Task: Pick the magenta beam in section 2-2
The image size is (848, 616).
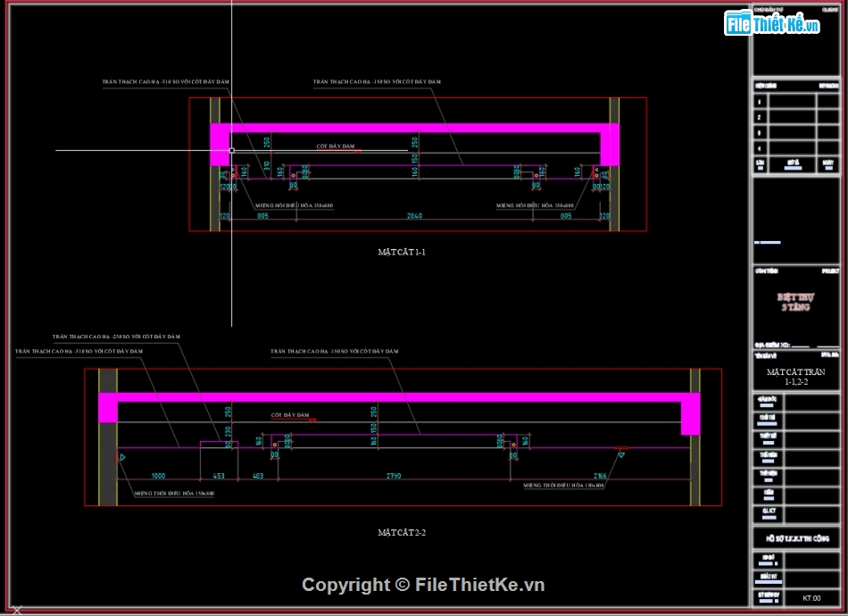Action: tap(399, 397)
